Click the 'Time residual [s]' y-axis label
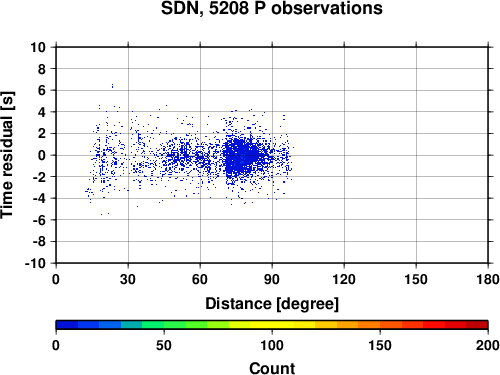500x375 pixels. coord(7,155)
